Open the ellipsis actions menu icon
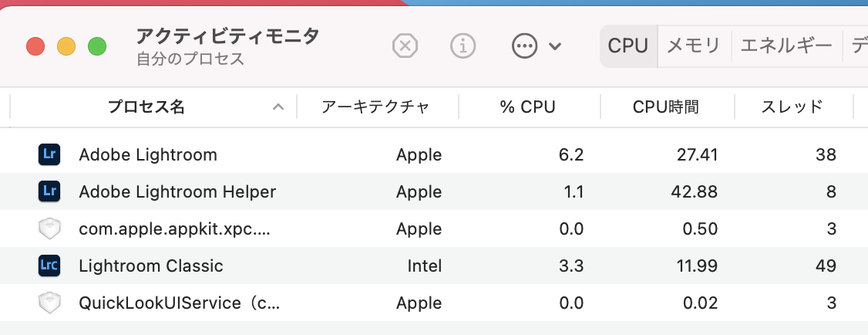This screenshot has height=335, width=868. coord(524,46)
